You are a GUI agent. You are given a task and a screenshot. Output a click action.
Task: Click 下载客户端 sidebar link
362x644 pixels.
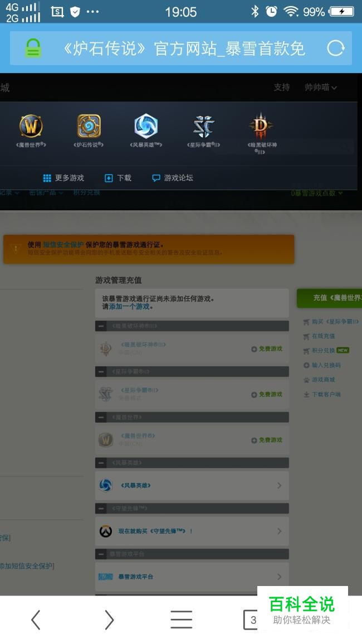coord(322,394)
